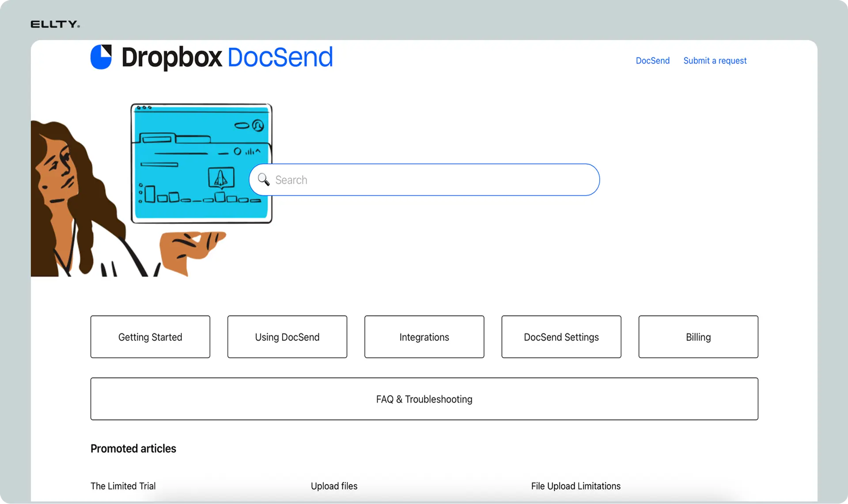Click the Promoted articles heading
848x504 pixels.
(133, 448)
